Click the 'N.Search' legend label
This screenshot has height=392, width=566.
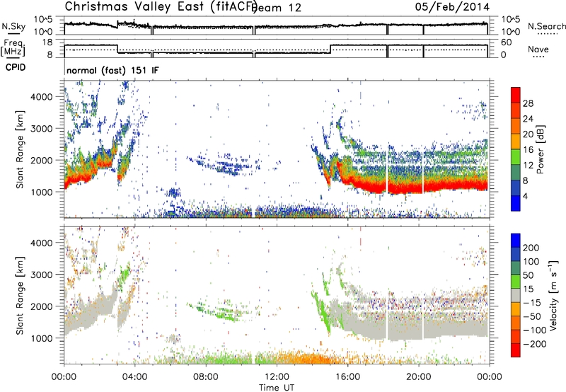[x=546, y=26]
